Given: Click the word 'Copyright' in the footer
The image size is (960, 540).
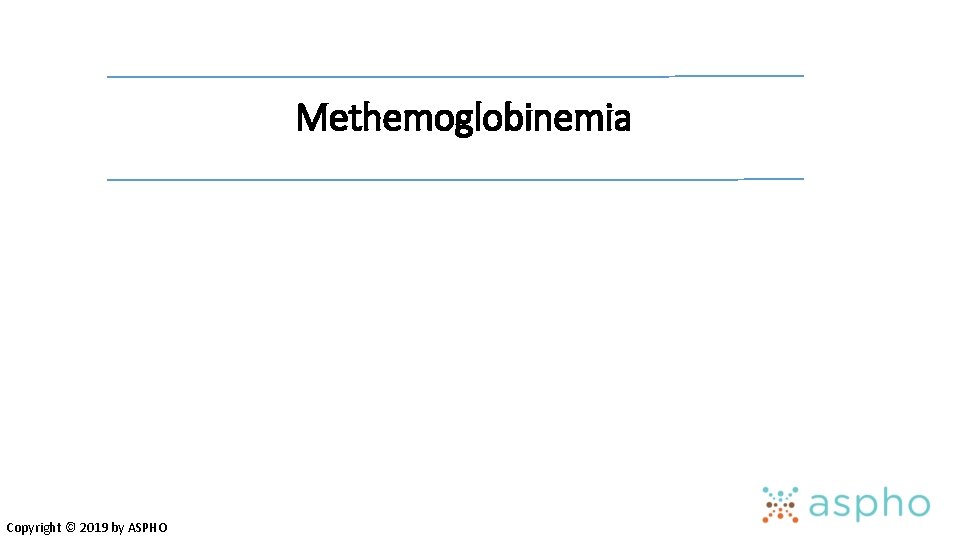Looking at the screenshot, I should click(33, 527).
